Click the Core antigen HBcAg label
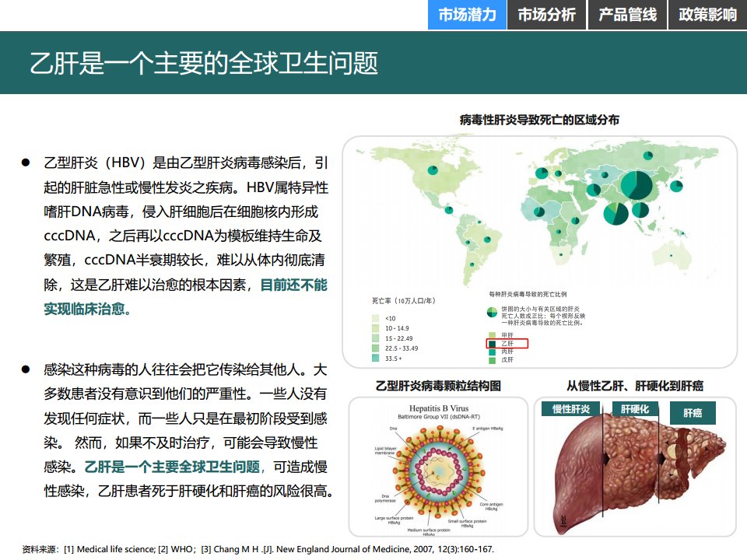Viewport: 747px width, 560px height. [491, 506]
